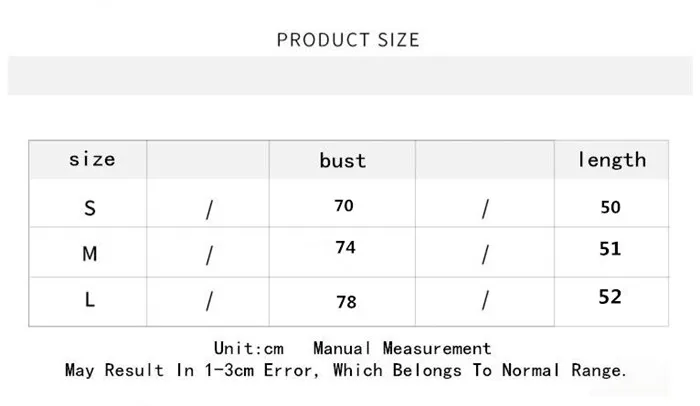
Task: Pick the bust value 74
Action: 345,248
